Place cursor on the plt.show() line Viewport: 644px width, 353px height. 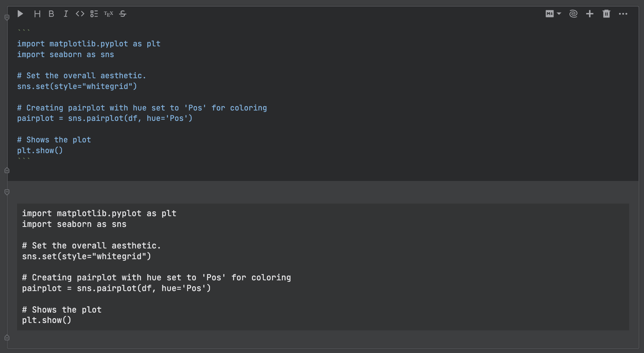[x=40, y=150]
